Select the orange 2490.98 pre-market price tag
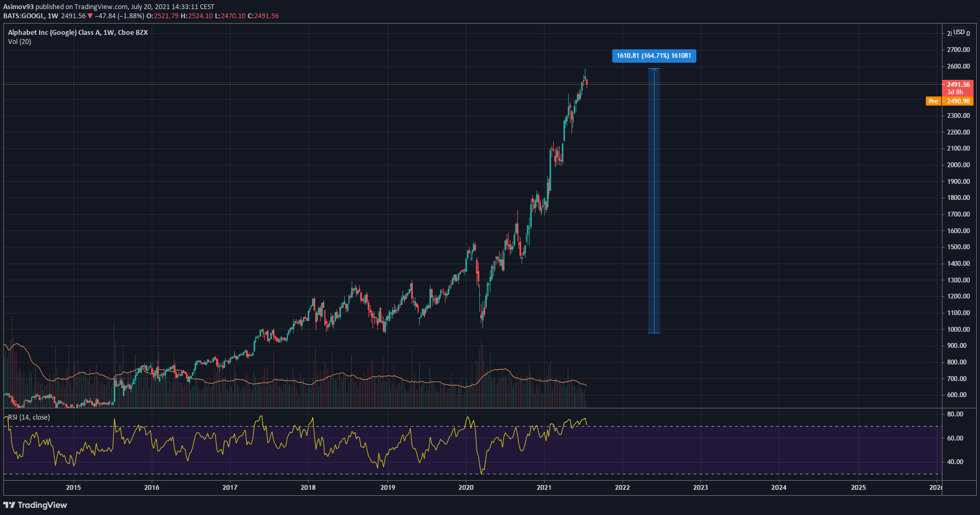Viewport: 980px width, 515px height. pyautogui.click(x=958, y=101)
